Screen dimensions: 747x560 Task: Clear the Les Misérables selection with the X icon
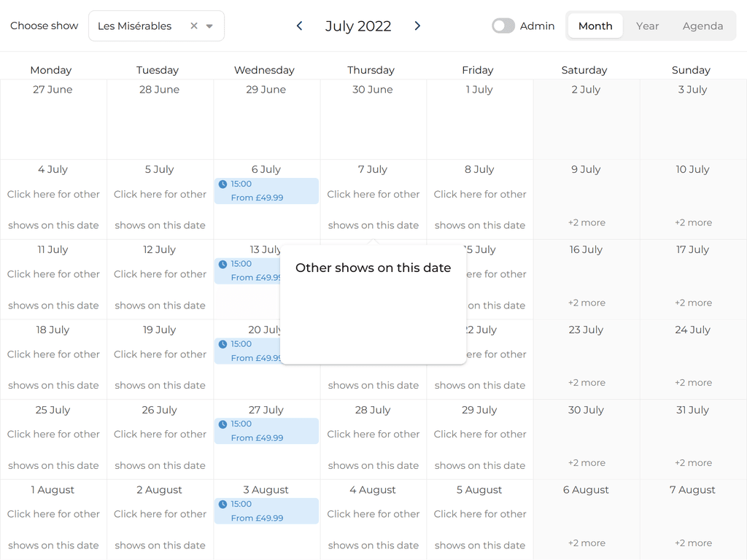[x=193, y=25]
